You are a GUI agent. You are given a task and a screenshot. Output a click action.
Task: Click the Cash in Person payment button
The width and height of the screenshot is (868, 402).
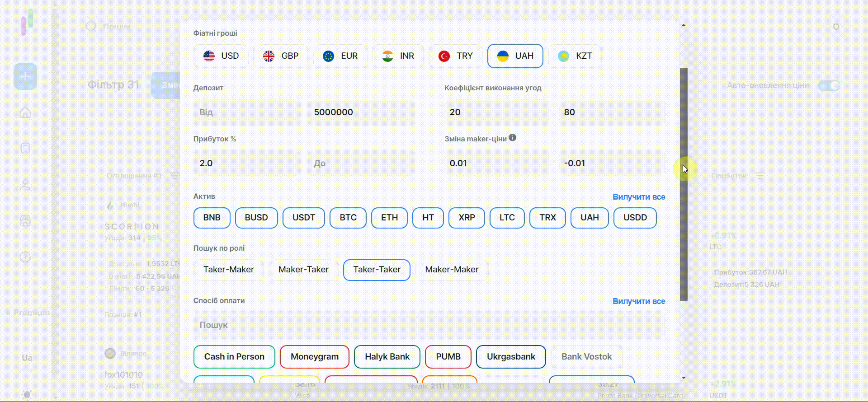pos(234,357)
